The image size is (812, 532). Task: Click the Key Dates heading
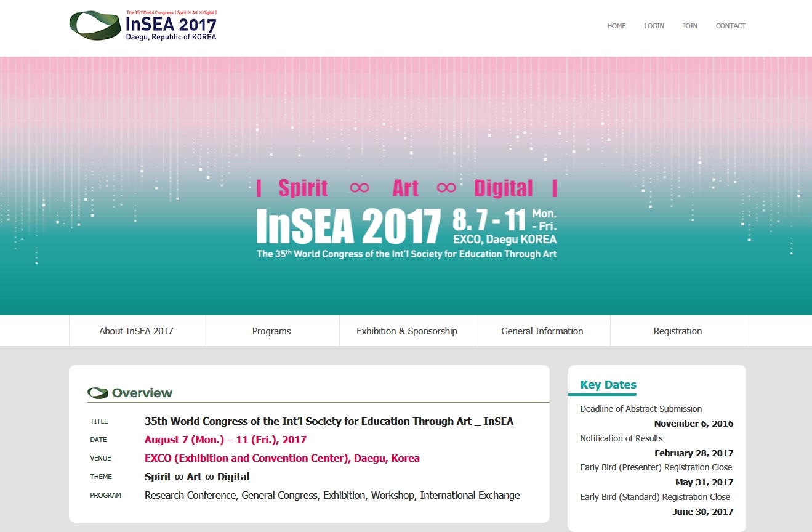click(x=608, y=385)
